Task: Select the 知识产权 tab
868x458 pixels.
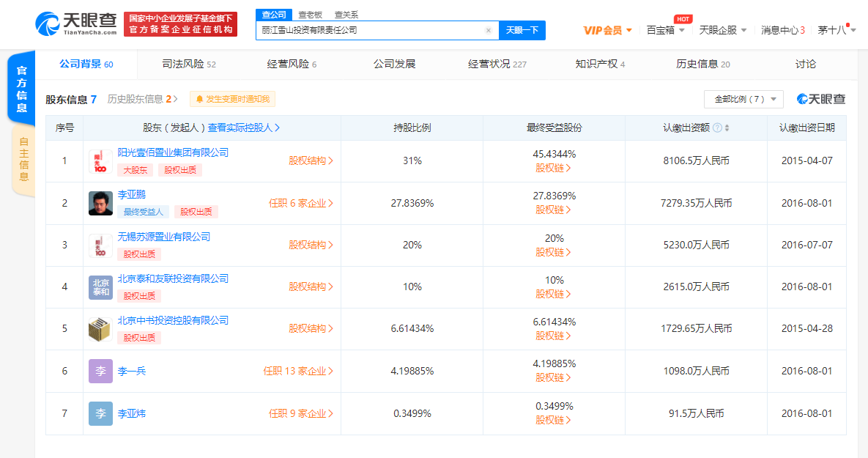Action: pos(600,64)
